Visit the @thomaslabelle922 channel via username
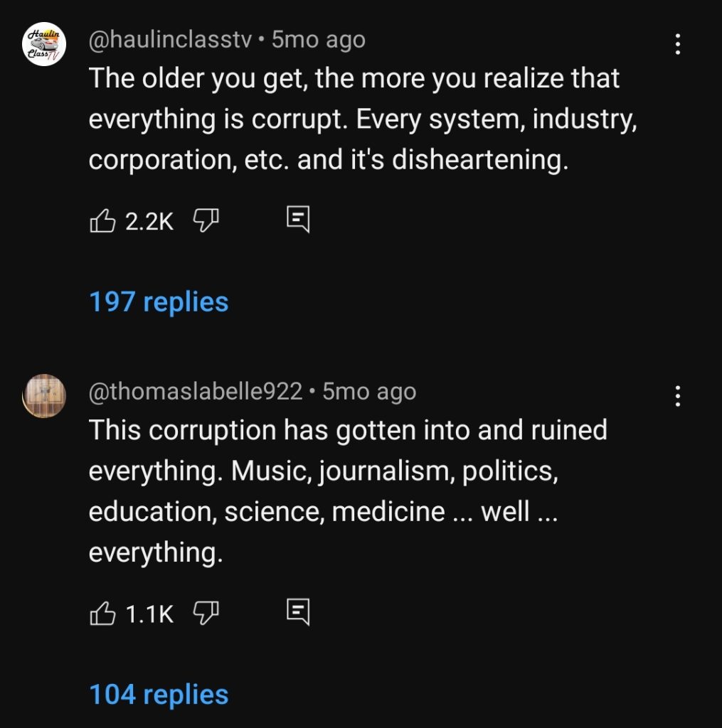This screenshot has height=728, width=722. 196,391
